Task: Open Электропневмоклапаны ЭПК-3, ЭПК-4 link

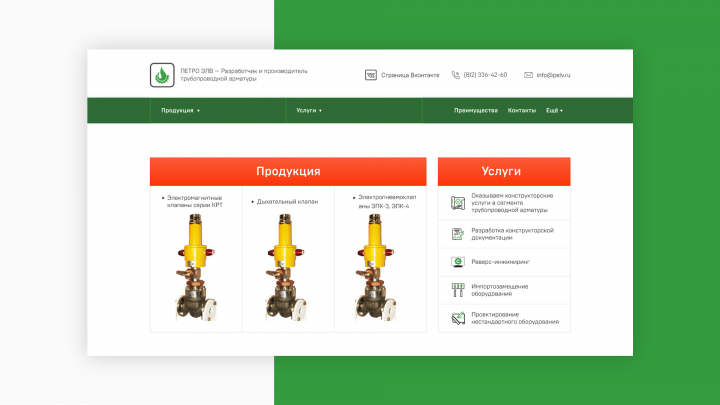Action: [x=387, y=202]
